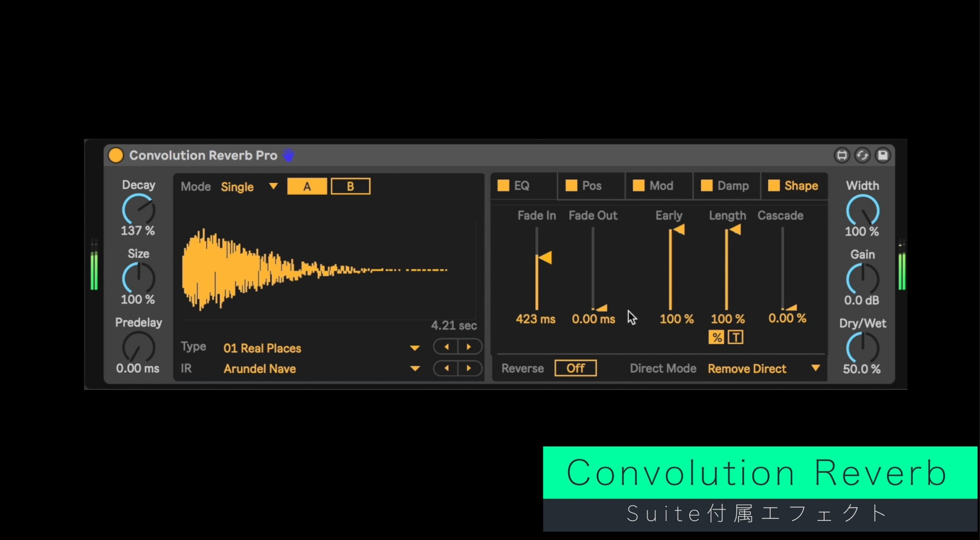This screenshot has height=540, width=980.
Task: Click the 137 % Decay value
Action: [138, 230]
